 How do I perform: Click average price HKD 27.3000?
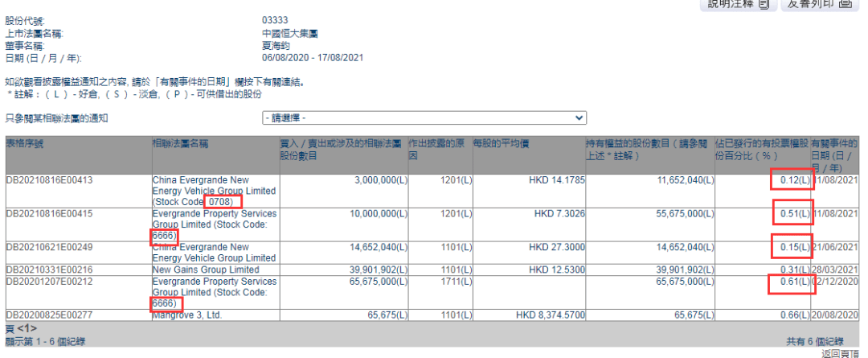pos(557,247)
